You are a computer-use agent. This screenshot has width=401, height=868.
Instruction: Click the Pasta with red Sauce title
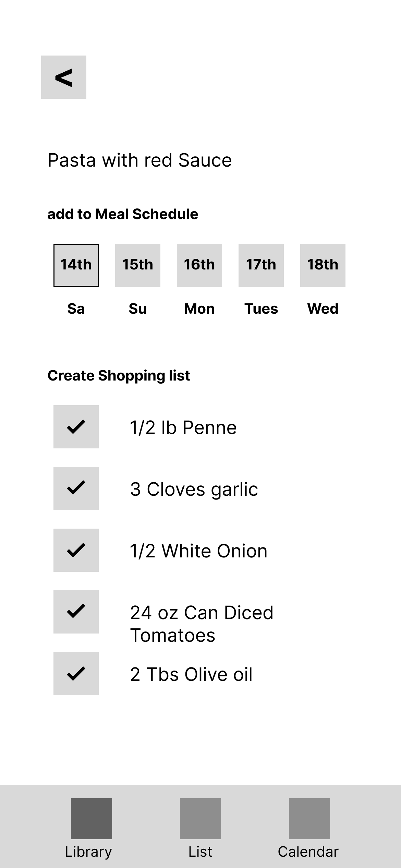140,160
